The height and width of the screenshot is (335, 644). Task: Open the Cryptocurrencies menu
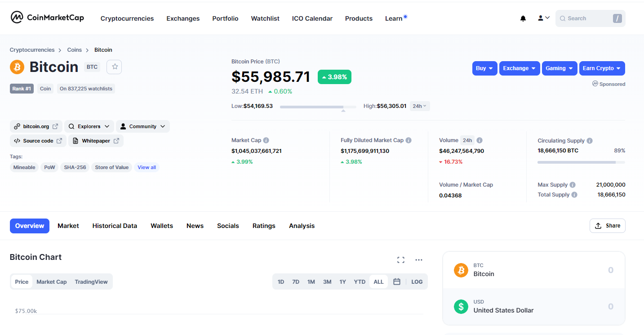pos(127,18)
